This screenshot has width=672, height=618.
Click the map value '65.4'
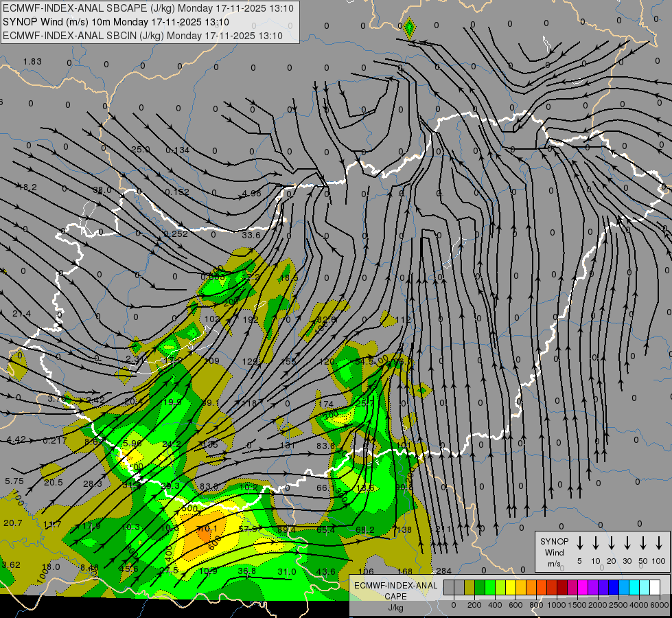pyautogui.click(x=326, y=529)
